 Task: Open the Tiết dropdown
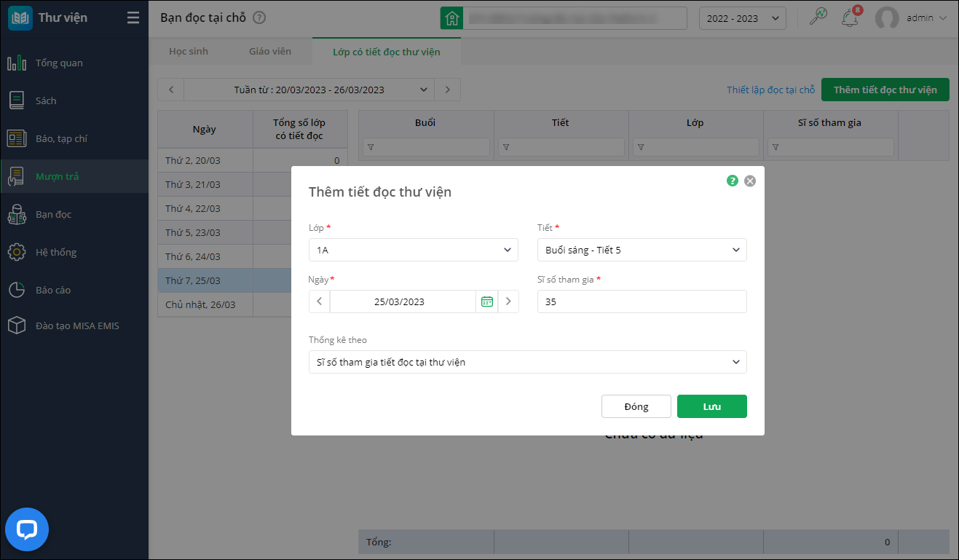click(642, 250)
